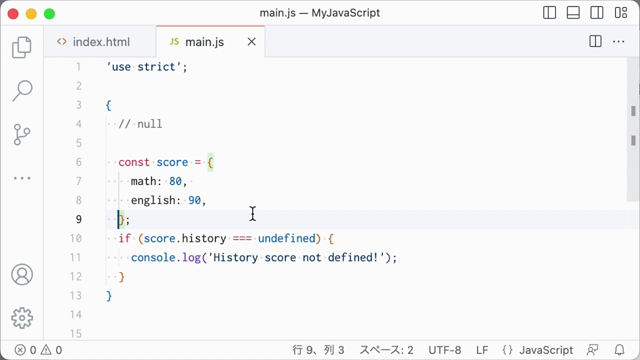The width and height of the screenshot is (640, 360).
Task: Click the '===' operator on line 10
Action: coord(242,238)
